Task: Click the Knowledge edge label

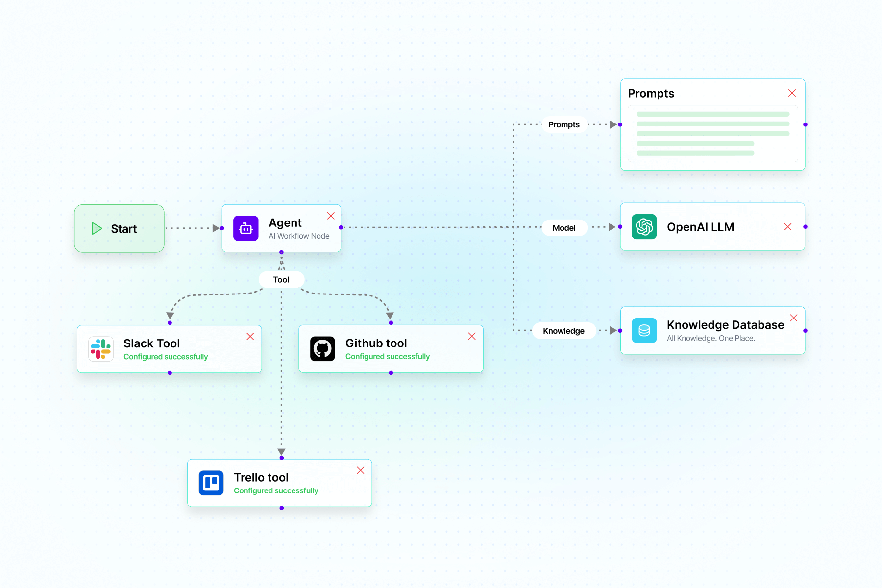Action: click(563, 331)
